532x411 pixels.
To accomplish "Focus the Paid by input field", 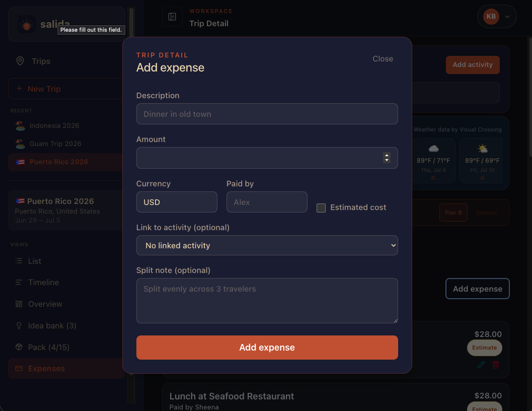I will coord(267,202).
